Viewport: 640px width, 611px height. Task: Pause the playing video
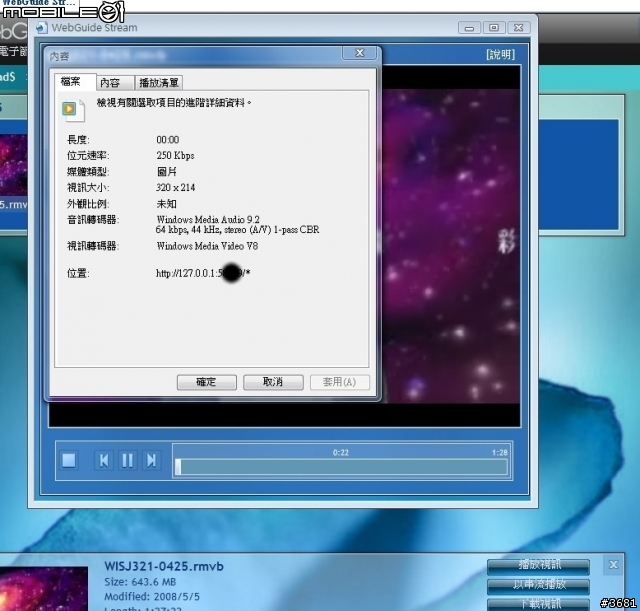pos(127,460)
